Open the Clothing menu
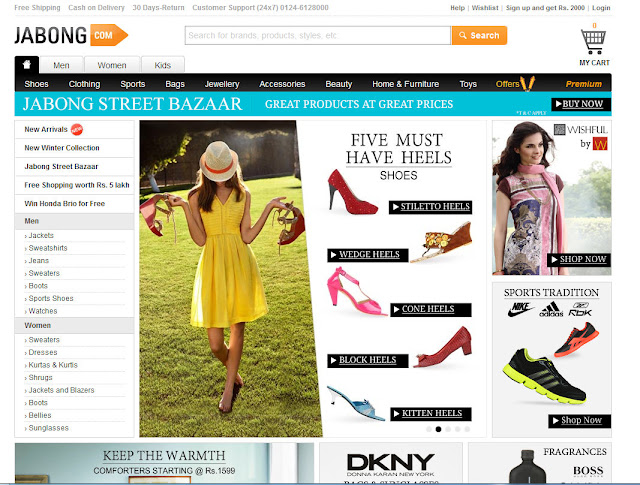Screen dimensions: 640x485 tap(84, 84)
